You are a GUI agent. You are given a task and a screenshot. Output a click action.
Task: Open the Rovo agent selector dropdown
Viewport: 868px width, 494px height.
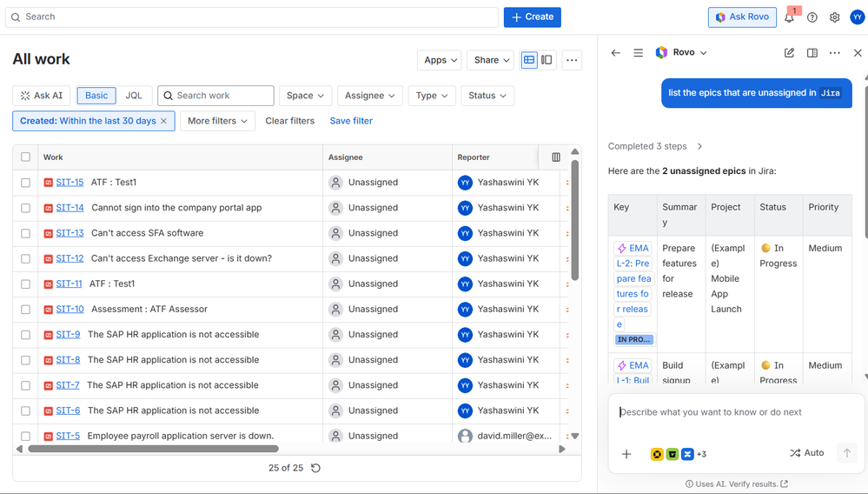681,52
